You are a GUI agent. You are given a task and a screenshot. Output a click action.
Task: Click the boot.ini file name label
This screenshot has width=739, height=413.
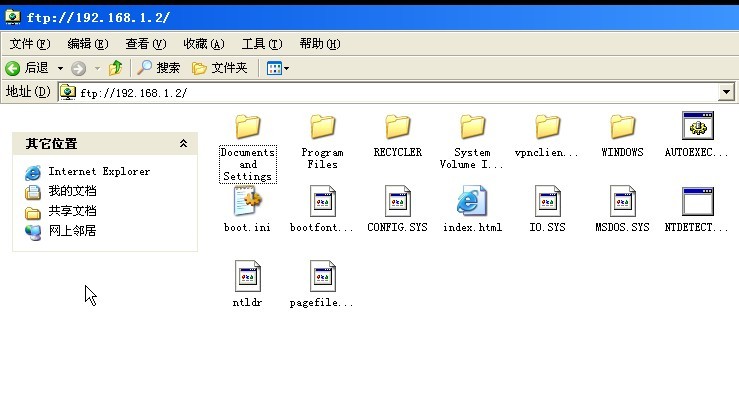pos(247,227)
